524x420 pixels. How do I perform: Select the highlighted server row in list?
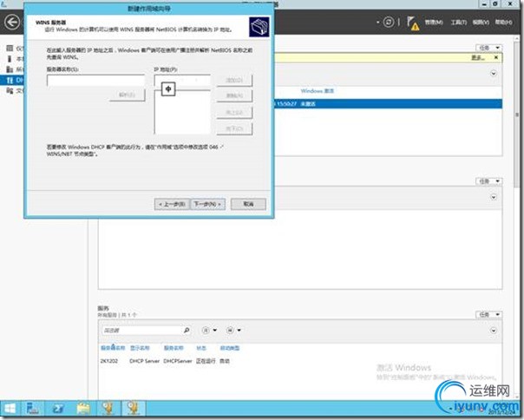[x=389, y=104]
